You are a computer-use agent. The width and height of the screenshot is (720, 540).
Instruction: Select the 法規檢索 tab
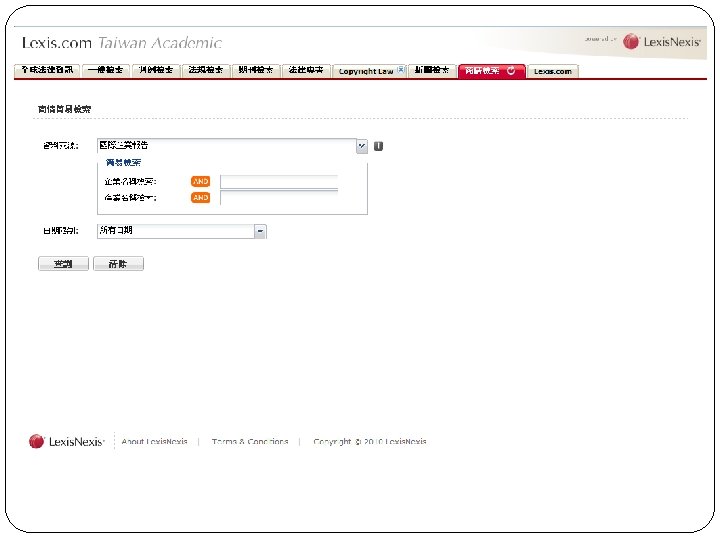click(x=206, y=70)
